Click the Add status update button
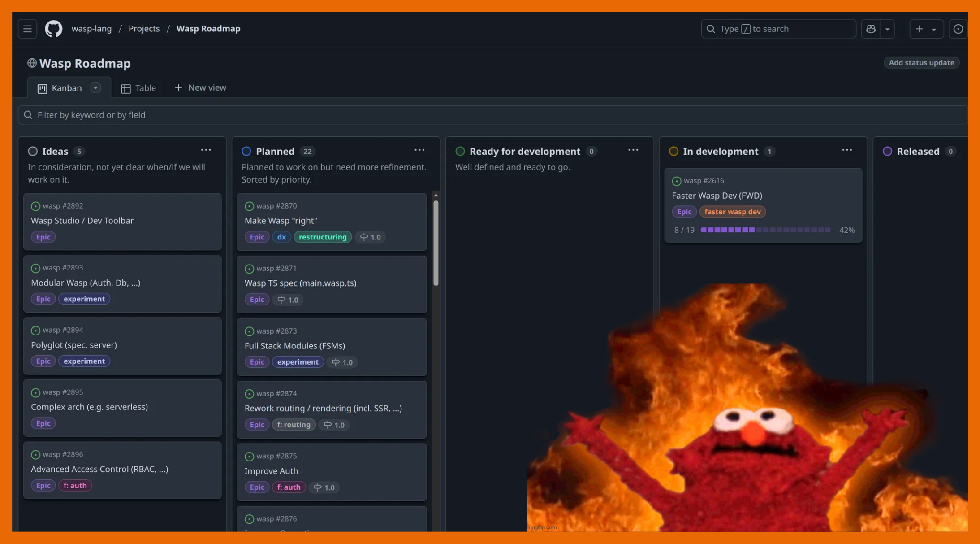The height and width of the screenshot is (544, 980). click(x=921, y=62)
